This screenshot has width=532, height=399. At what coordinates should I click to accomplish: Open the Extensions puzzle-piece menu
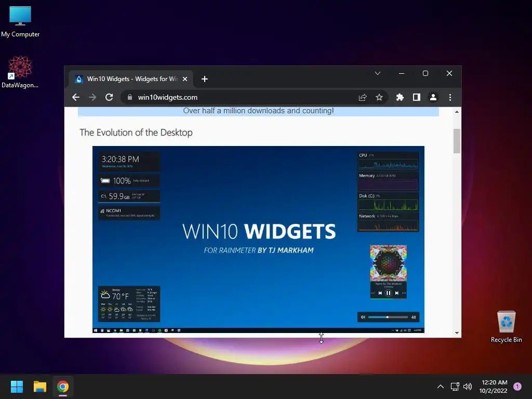pyautogui.click(x=400, y=97)
